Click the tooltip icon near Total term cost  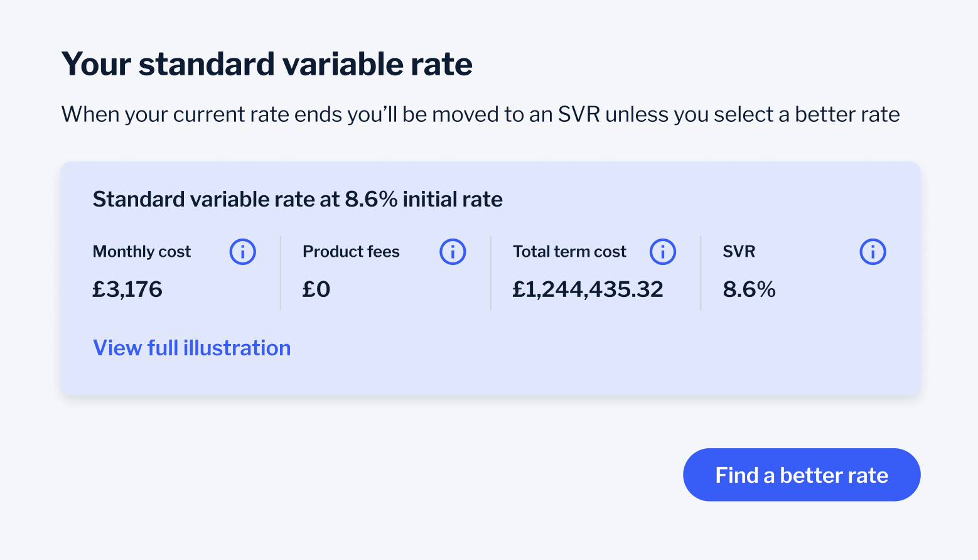663,251
